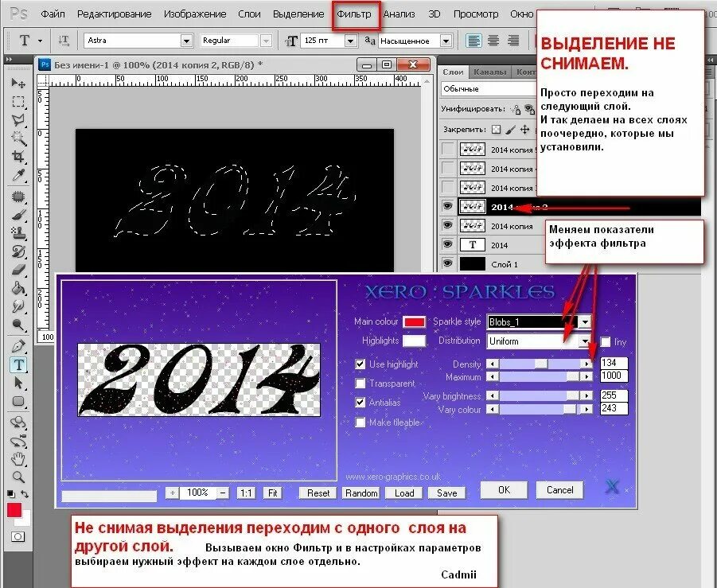Toggle Quick Mask mode icon
Image resolution: width=717 pixels, height=588 pixels.
tap(18, 536)
